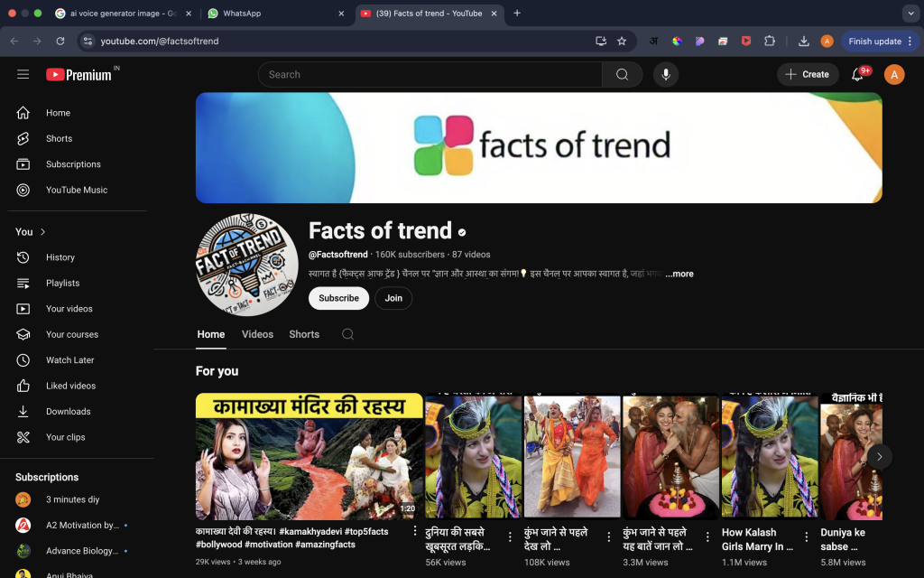Open options menu for Kamakhya Devi video
This screenshot has height=578, width=924.
(x=415, y=530)
